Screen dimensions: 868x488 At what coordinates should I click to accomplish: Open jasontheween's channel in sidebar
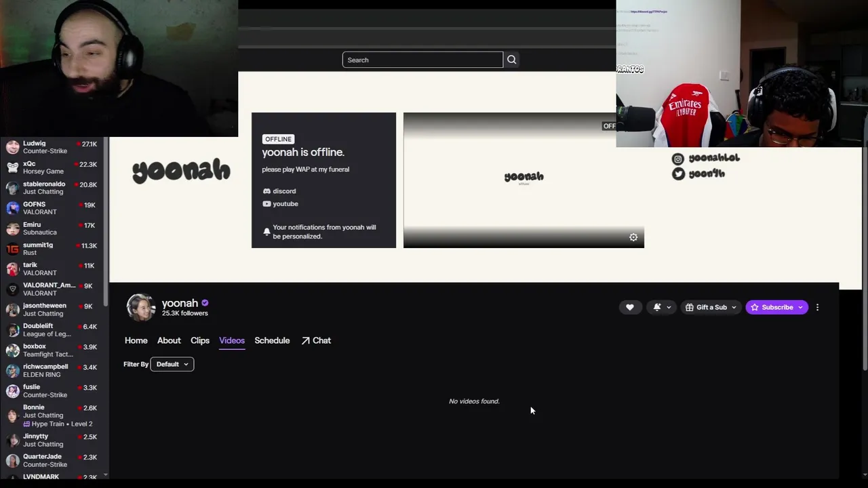[53, 310]
